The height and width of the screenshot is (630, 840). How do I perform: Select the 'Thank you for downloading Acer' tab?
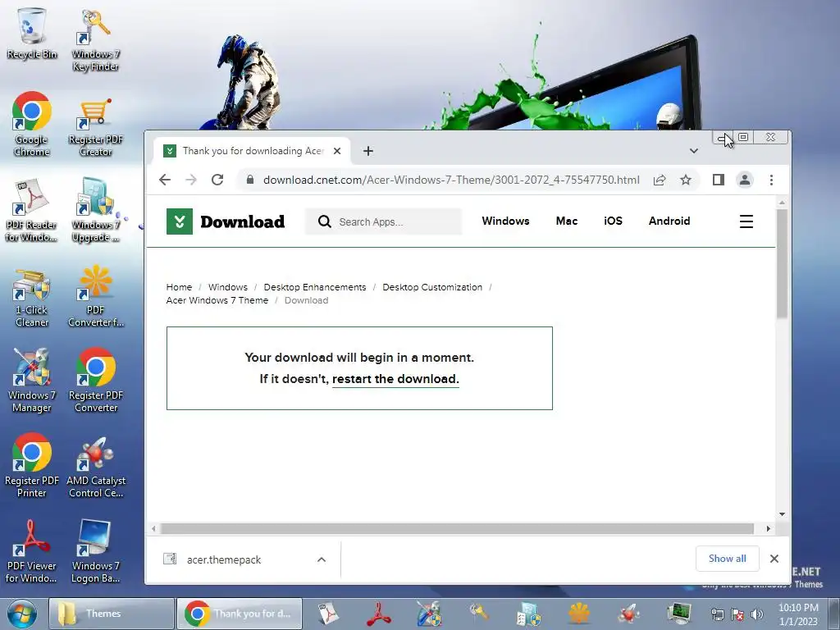(253, 151)
